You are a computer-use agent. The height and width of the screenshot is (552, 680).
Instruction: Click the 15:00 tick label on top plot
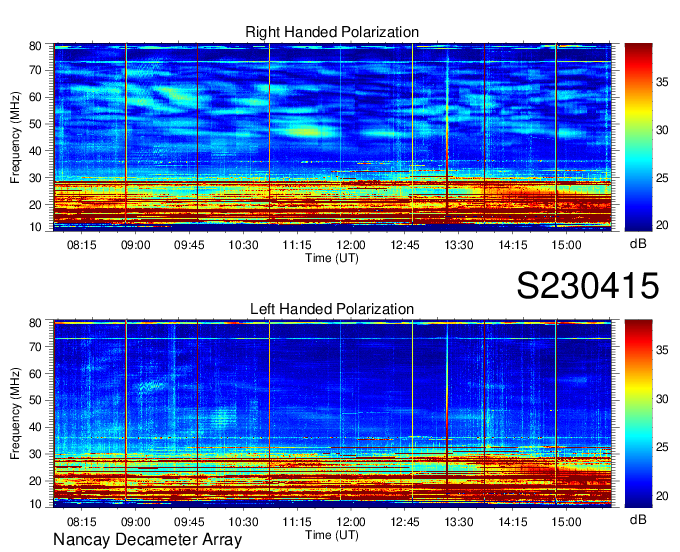click(566, 245)
